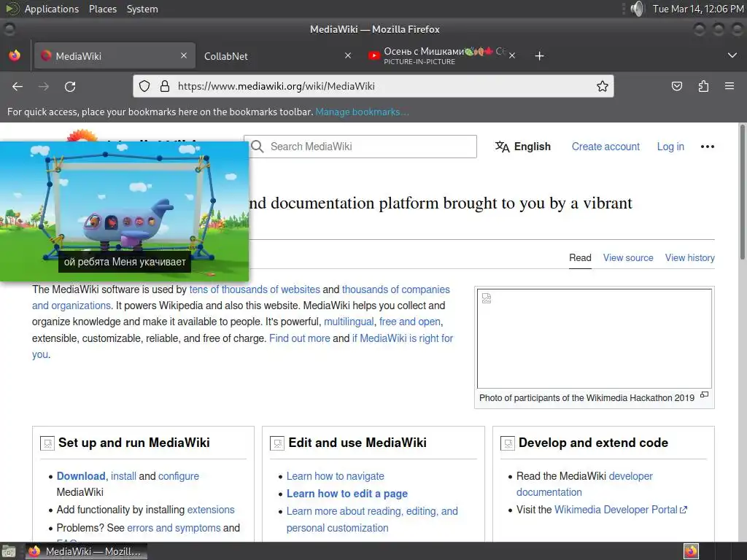
Task: Close the YouTube picture-in-picture tab
Action: pos(512,55)
